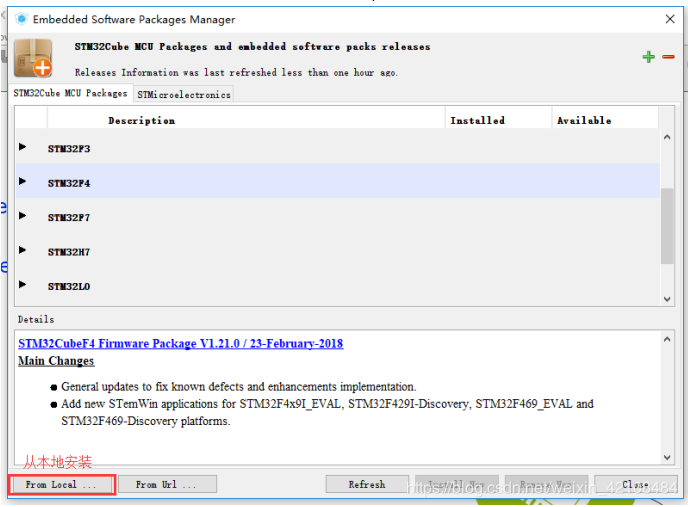Click the Details pane scroll up arrow
The image size is (688, 507).
(x=667, y=339)
